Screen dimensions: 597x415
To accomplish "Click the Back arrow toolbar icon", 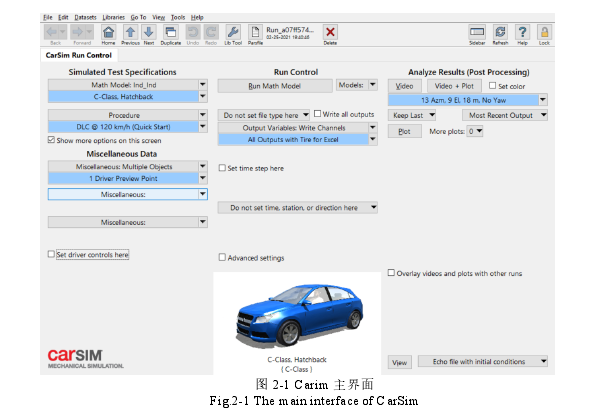I will tap(52, 32).
